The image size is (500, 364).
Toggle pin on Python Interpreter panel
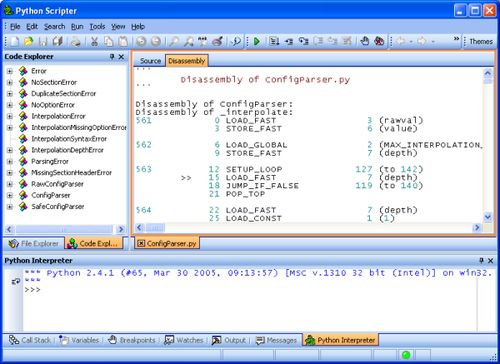[481, 260]
